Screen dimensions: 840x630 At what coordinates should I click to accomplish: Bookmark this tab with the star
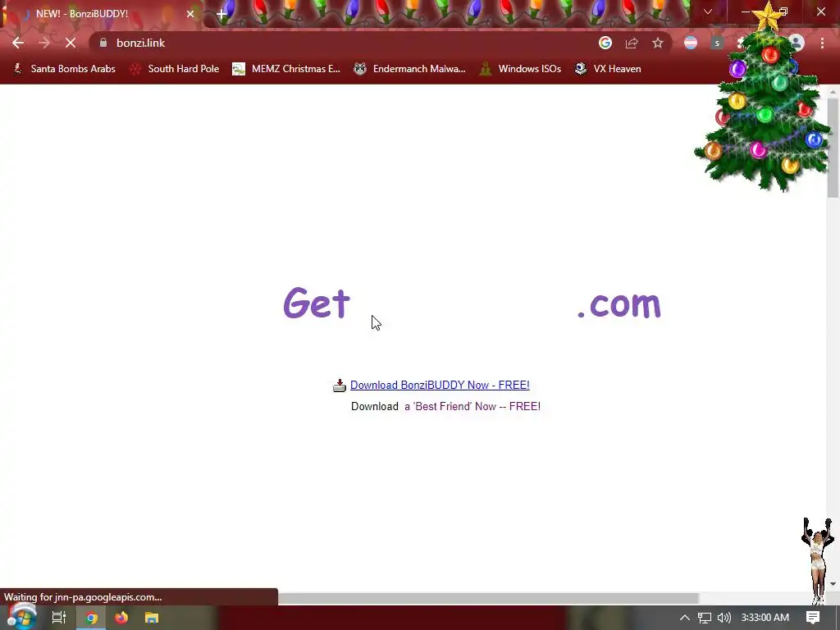click(x=658, y=43)
